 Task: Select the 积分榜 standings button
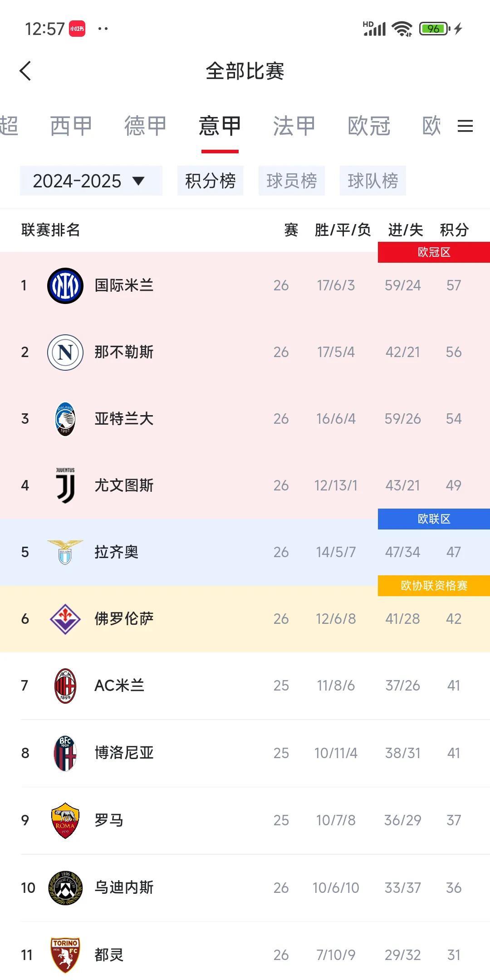click(211, 181)
